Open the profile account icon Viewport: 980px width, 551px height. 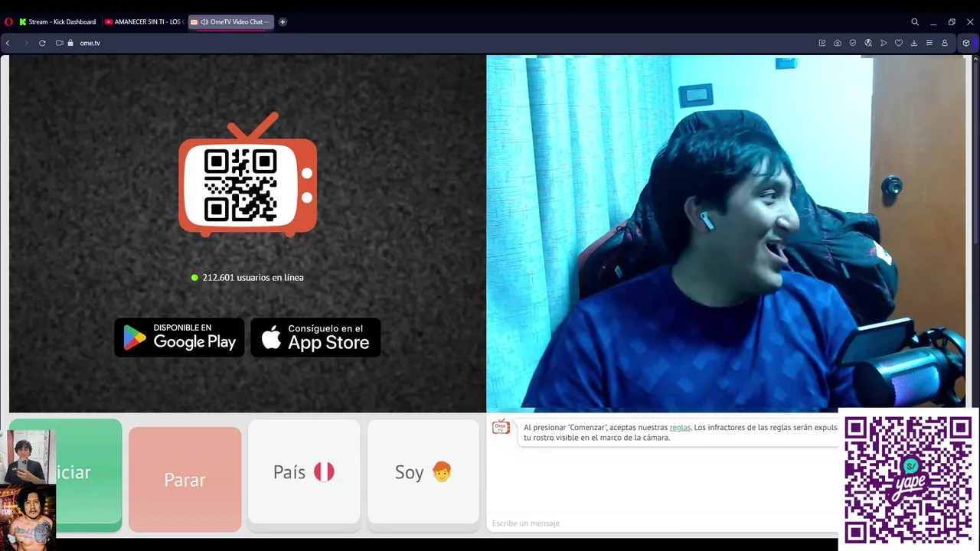(945, 43)
